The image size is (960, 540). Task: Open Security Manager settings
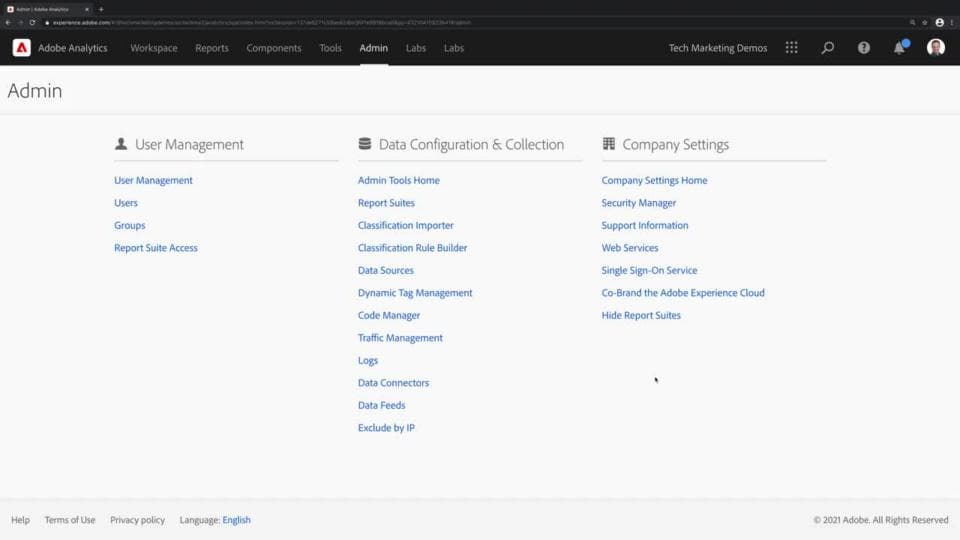(x=639, y=203)
